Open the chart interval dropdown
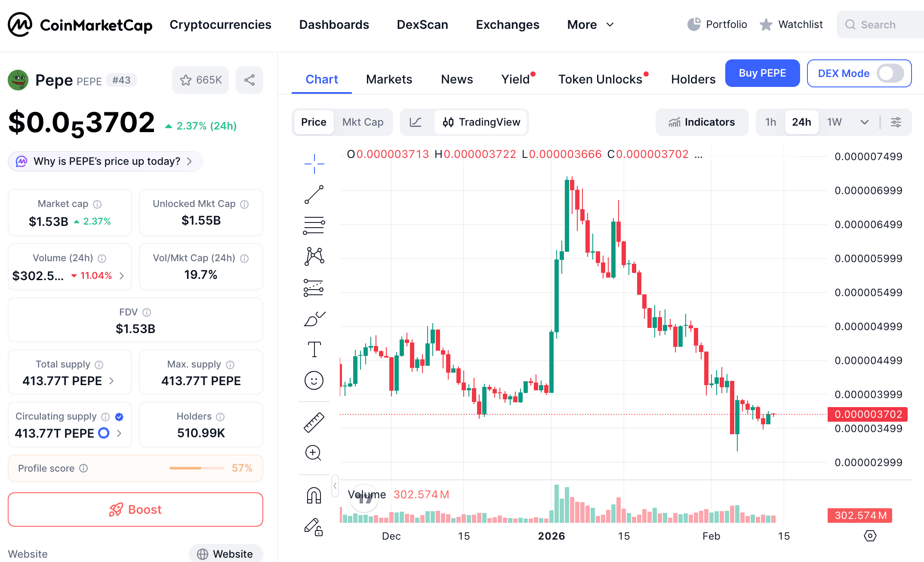Image resolution: width=924 pixels, height=562 pixels. click(864, 122)
